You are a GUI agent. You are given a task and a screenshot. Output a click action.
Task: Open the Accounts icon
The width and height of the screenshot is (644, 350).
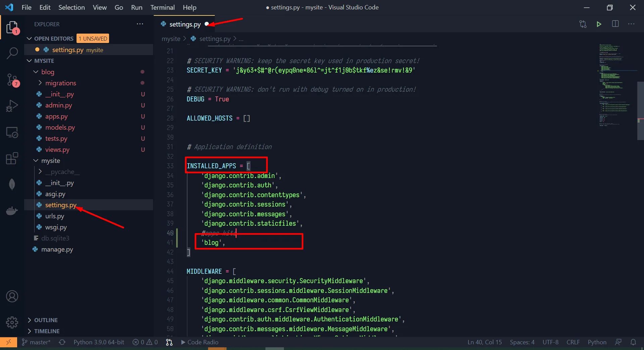pyautogui.click(x=12, y=296)
